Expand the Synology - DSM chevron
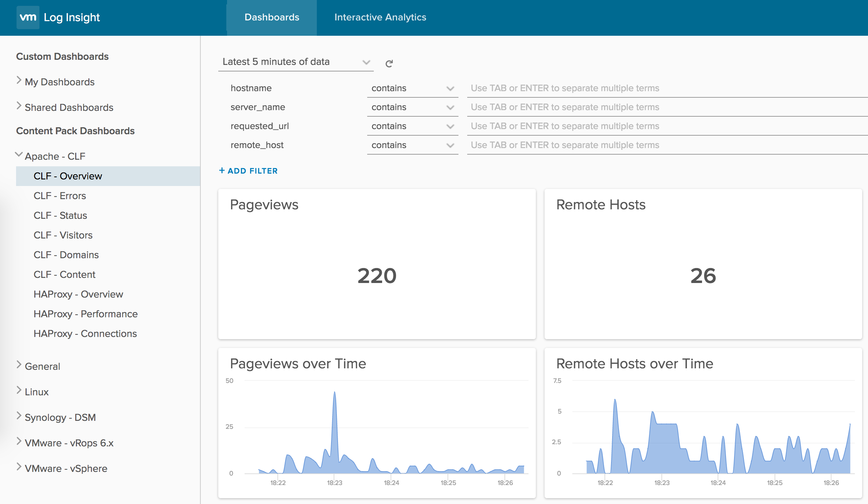868x504 pixels. pos(19,416)
